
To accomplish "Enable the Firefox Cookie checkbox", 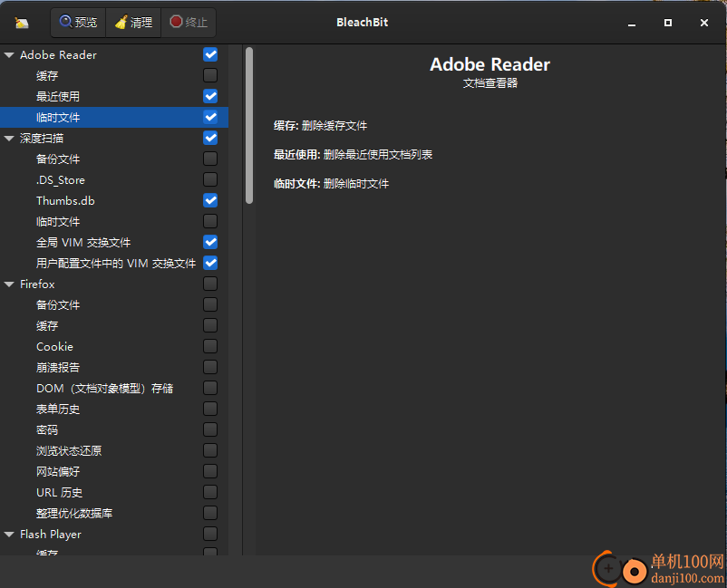I will [210, 346].
